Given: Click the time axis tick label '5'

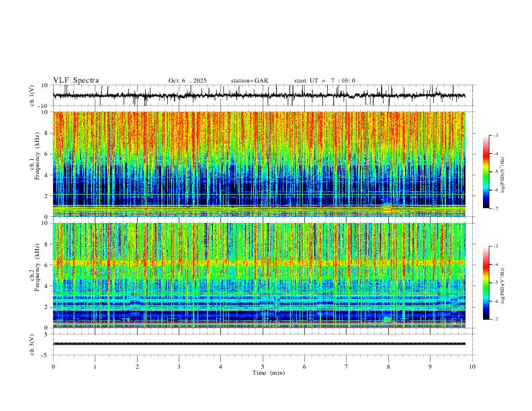Looking at the screenshot, I should (x=263, y=367).
